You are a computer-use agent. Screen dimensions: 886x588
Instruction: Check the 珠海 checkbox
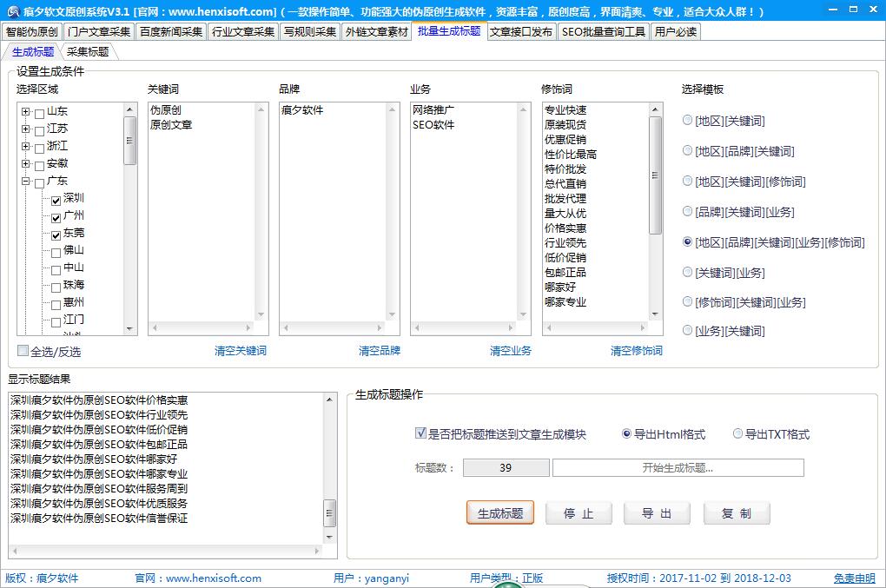(x=56, y=288)
